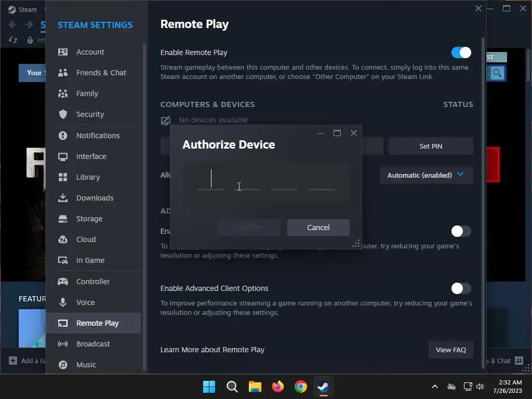Show hidden system tray icons

pyautogui.click(x=435, y=387)
